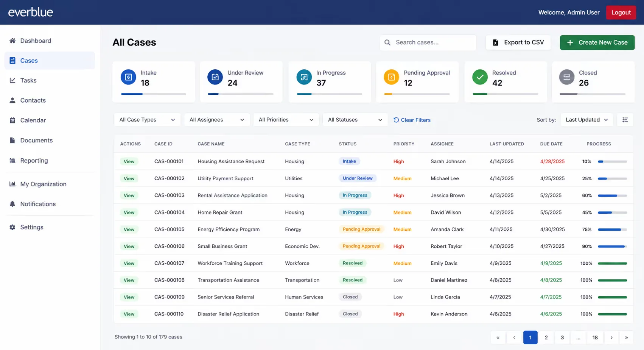Click the Documents file icon

pos(12,140)
